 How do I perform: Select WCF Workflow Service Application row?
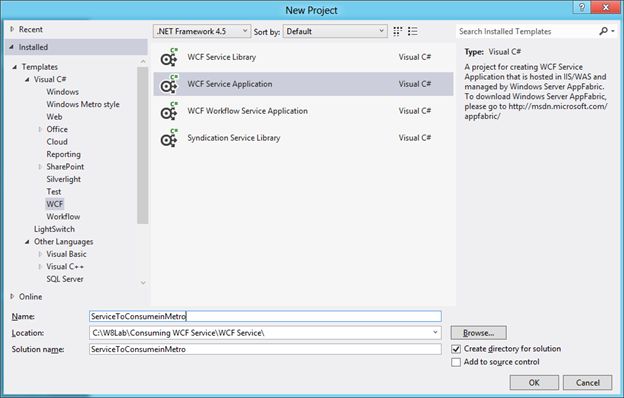(x=303, y=111)
